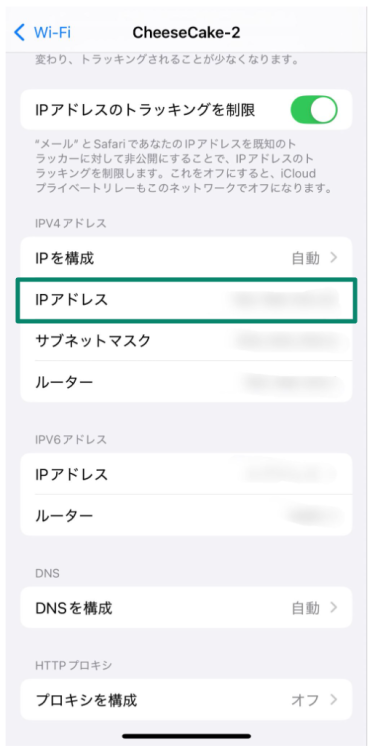
Task: Tap the blurred サブネットマスク value
Action: pyautogui.click(x=286, y=341)
